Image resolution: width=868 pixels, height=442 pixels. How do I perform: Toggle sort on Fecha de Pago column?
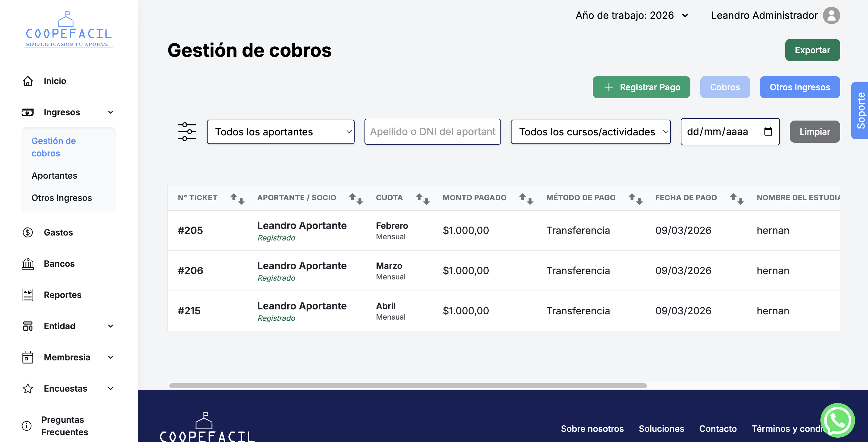click(737, 198)
